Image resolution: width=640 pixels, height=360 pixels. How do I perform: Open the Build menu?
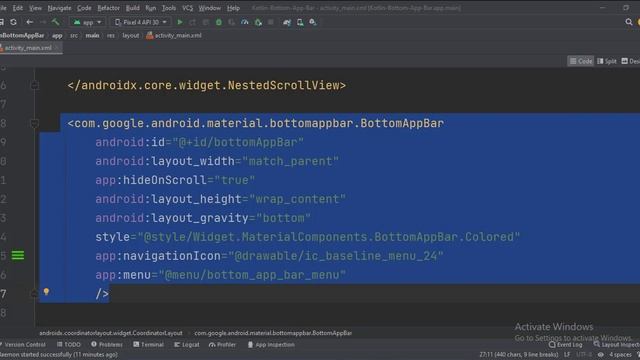point(132,8)
